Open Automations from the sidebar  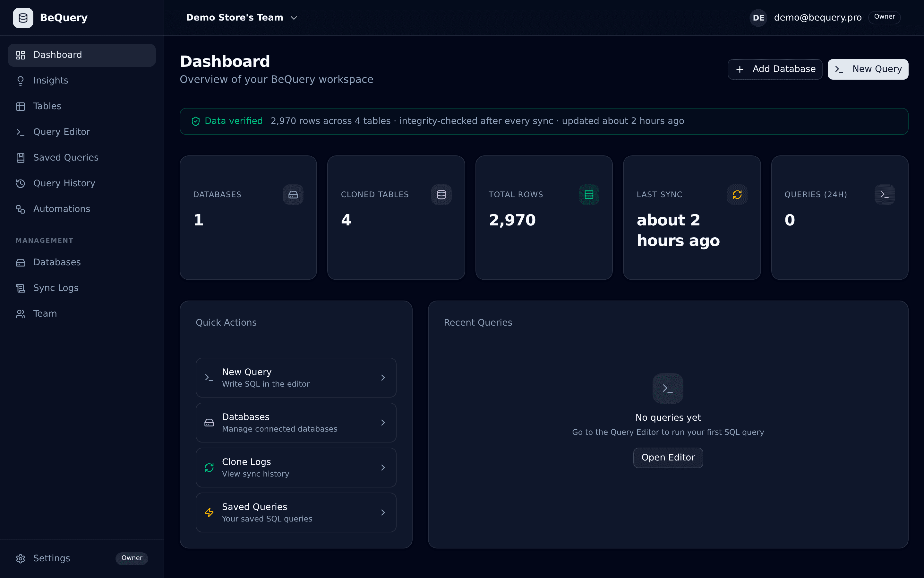82,209
